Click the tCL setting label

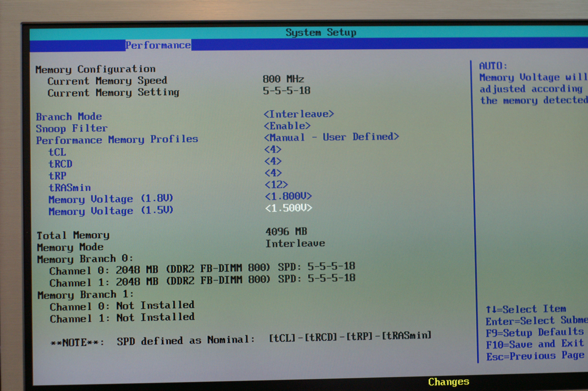57,152
